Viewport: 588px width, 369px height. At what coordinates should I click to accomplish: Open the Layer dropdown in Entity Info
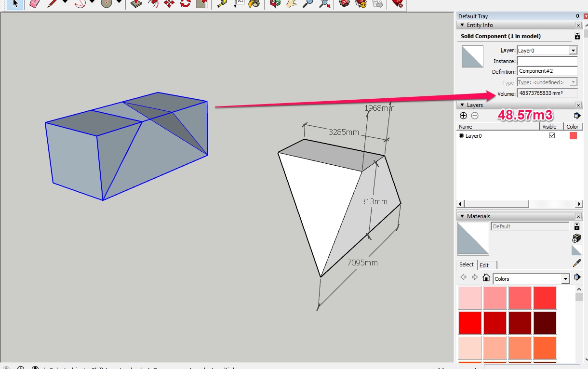[x=573, y=51]
